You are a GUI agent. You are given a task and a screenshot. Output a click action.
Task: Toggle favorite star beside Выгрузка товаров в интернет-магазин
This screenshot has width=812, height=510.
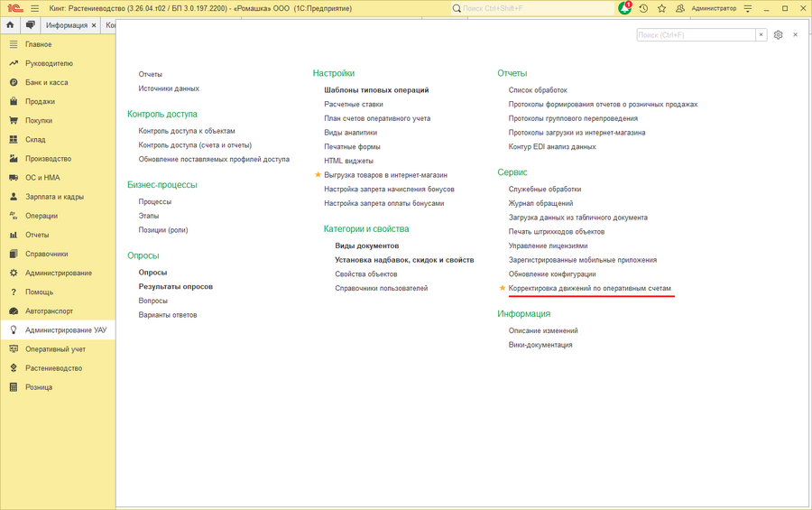tap(318, 175)
